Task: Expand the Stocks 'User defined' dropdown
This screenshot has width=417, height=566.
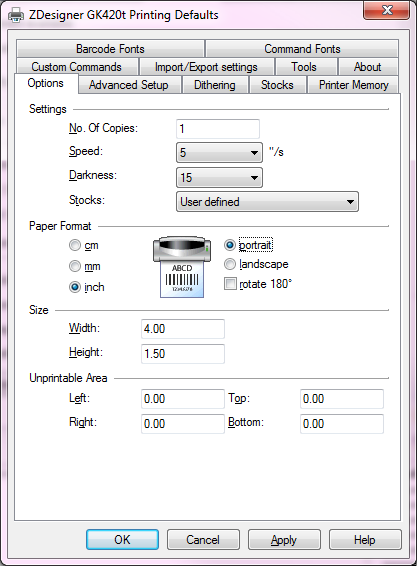Action: coord(267,201)
